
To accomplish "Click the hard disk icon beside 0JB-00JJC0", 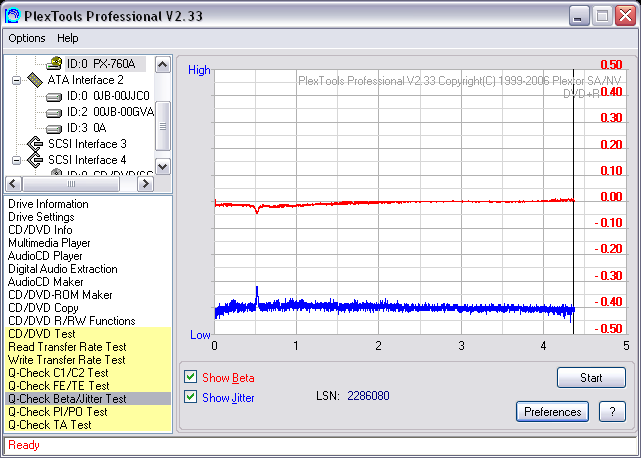I will [54, 97].
